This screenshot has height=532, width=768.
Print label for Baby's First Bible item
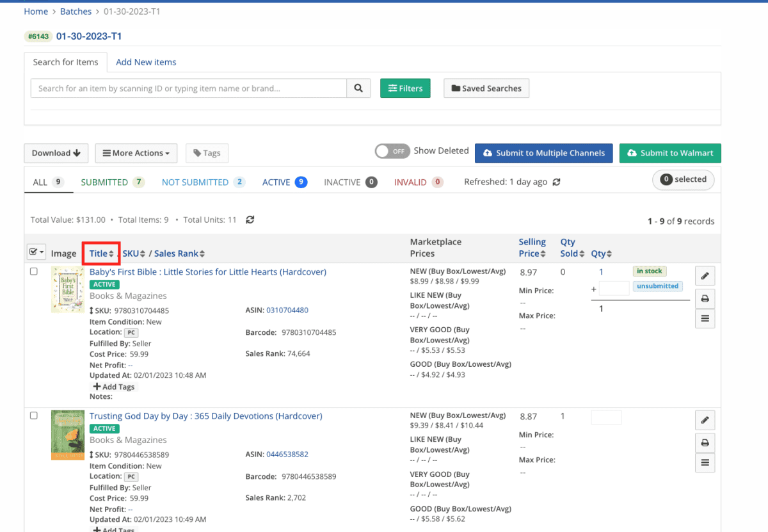click(x=705, y=298)
